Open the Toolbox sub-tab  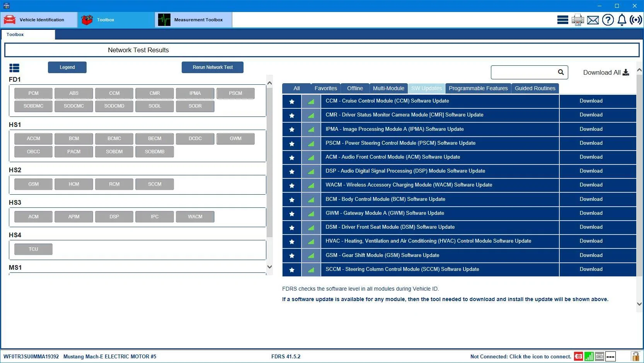(28, 34)
